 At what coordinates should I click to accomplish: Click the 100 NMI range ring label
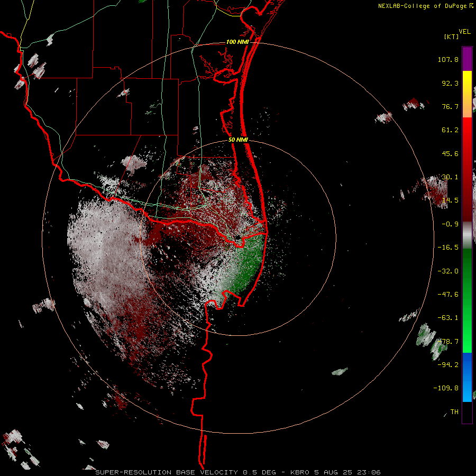tap(237, 42)
